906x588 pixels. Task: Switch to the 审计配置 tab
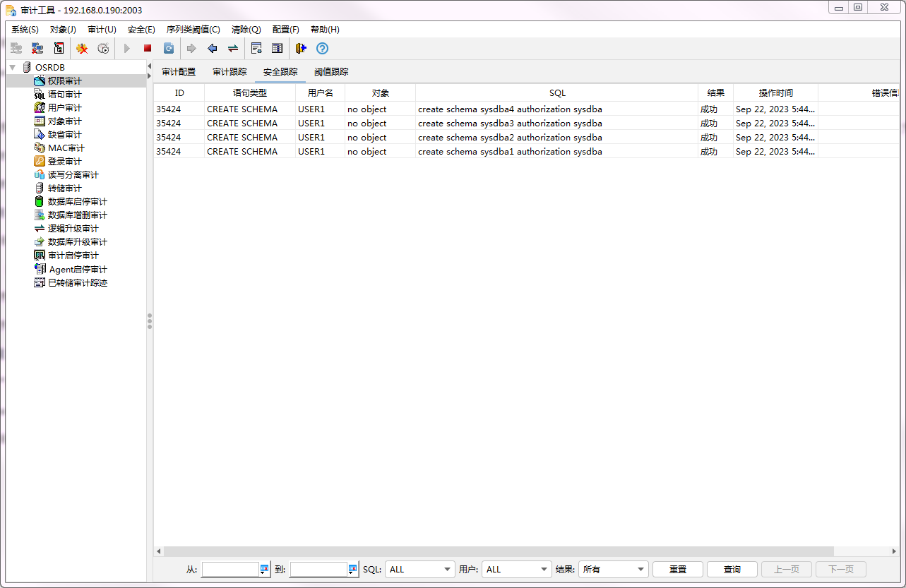[179, 72]
